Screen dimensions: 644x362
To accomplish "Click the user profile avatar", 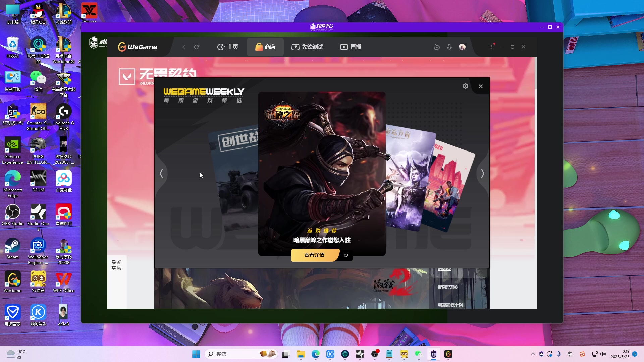I will (462, 47).
